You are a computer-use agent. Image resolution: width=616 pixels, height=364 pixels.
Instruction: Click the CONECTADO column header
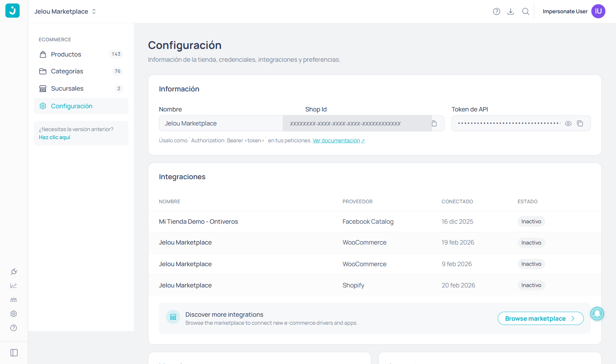457,202
